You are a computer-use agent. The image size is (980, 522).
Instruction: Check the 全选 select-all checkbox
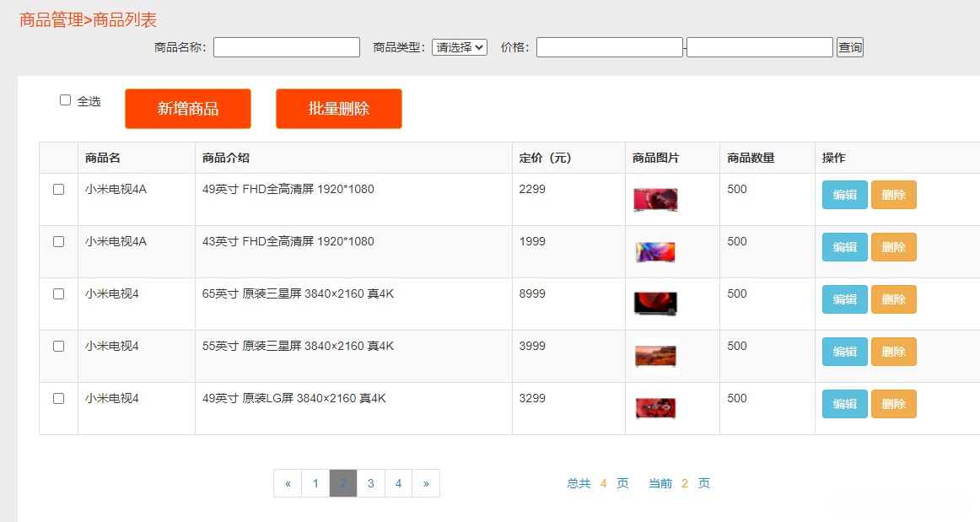(65, 100)
